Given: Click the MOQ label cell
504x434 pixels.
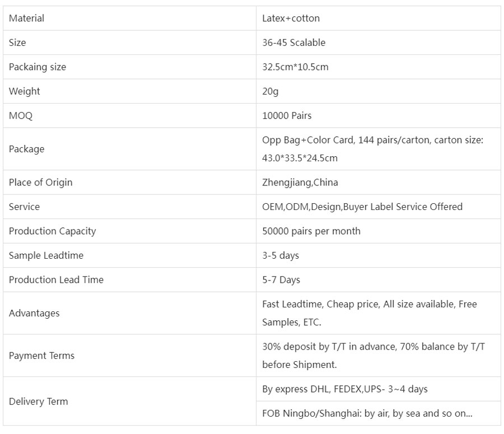Looking at the screenshot, I should 21,116.
